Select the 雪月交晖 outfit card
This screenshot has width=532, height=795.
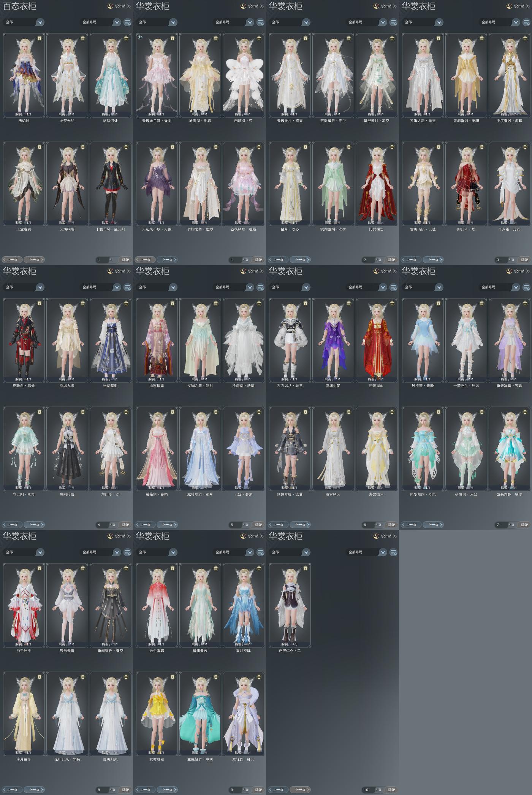tap(244, 605)
